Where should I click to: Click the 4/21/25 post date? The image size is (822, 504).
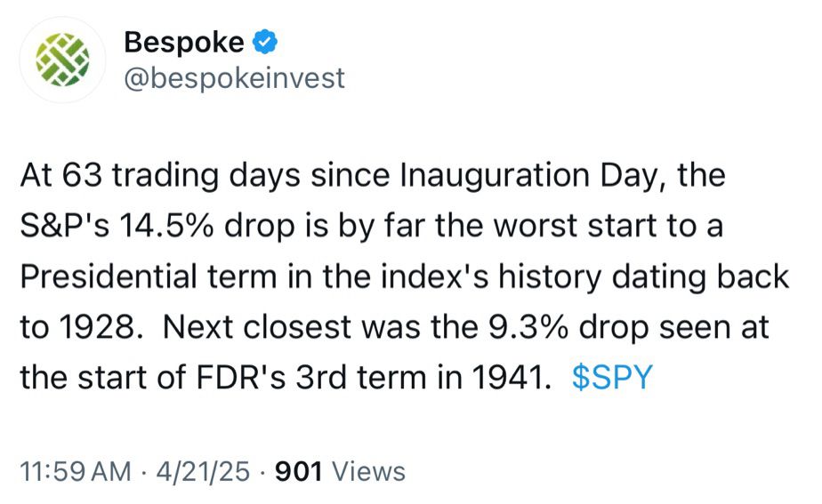pos(203,471)
